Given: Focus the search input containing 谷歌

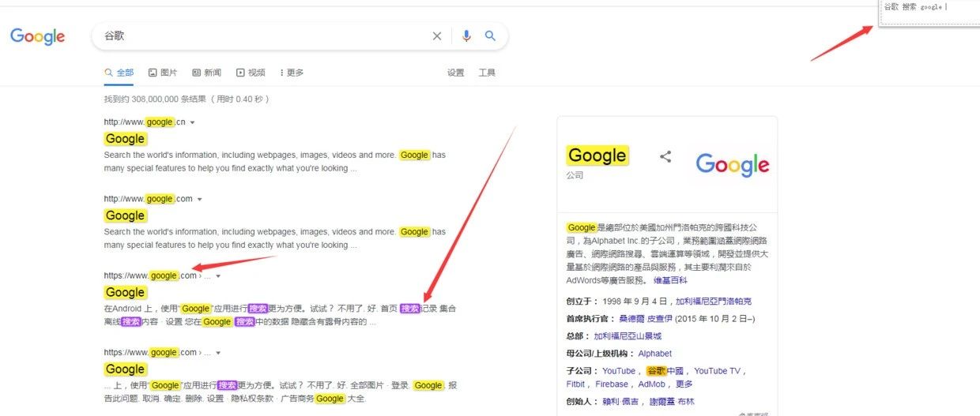Looking at the screenshot, I should tap(265, 36).
